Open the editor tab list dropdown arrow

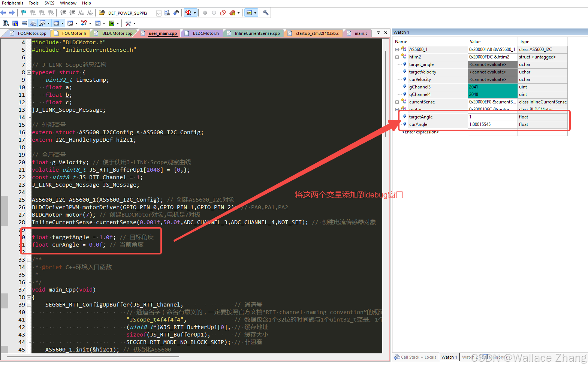point(378,33)
